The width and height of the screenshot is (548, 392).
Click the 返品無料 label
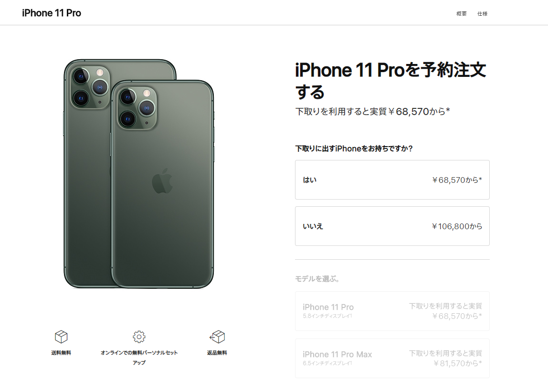[217, 352]
